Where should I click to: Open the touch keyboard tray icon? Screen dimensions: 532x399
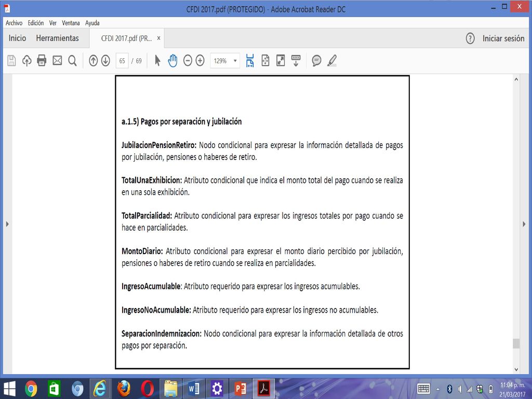(x=424, y=389)
